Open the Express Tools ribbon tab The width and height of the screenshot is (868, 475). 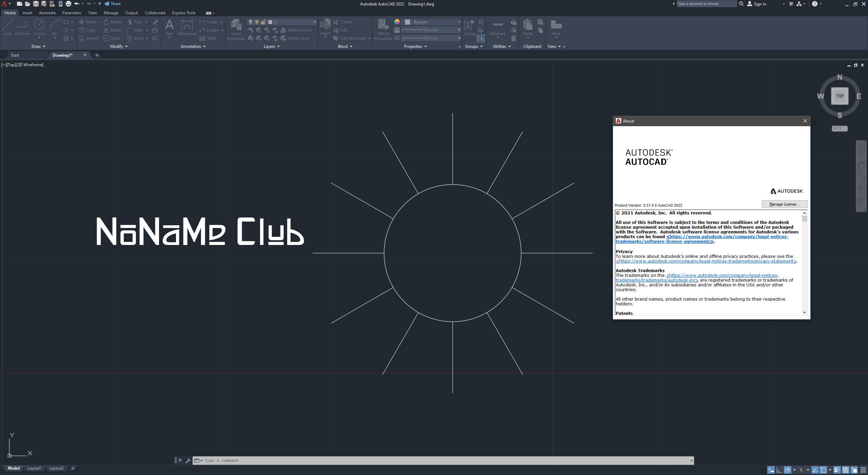pyautogui.click(x=184, y=13)
